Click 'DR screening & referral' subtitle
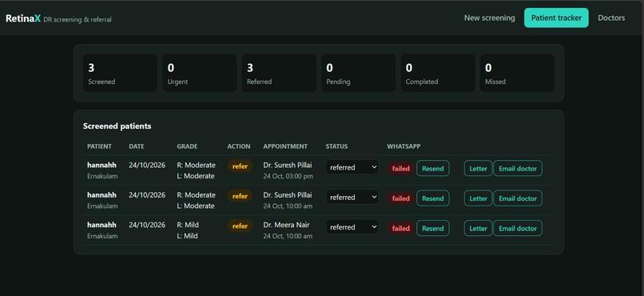 pos(78,19)
